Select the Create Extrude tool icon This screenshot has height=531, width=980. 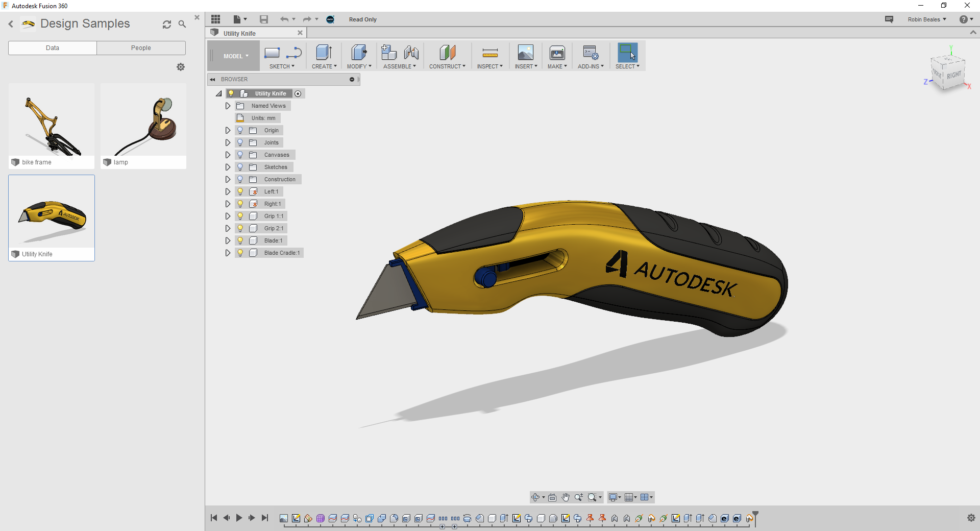[324, 53]
